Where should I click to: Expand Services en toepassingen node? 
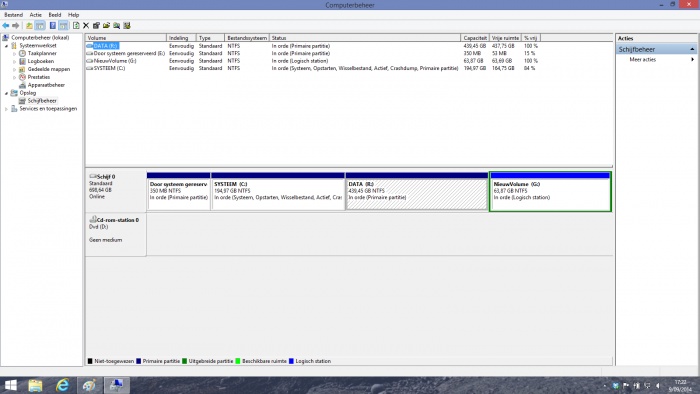pyautogui.click(x=6, y=109)
